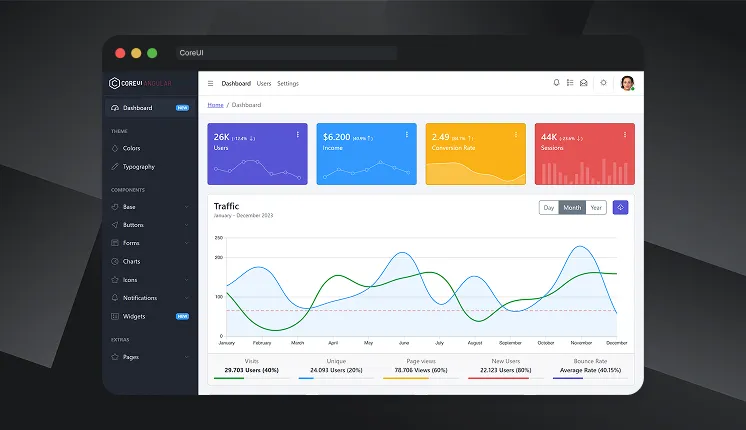Viewport: 746px width, 430px height.
Task: Open the task list icon in header
Action: coord(570,83)
